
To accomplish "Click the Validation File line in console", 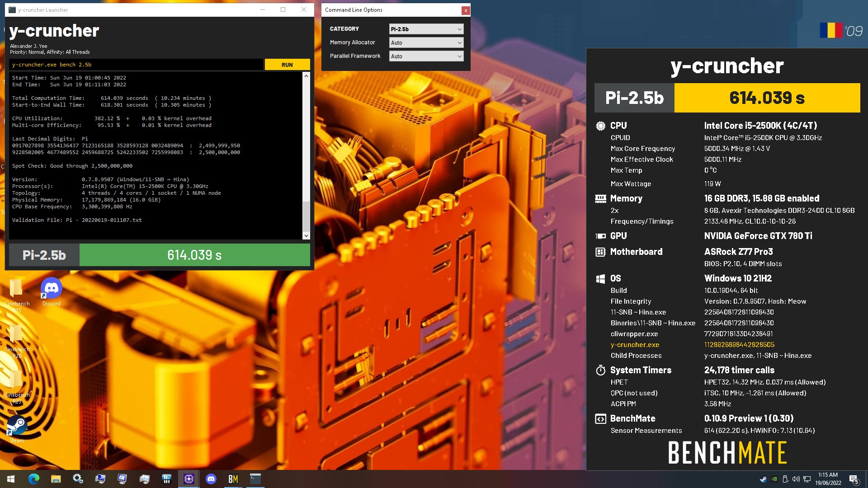I will click(x=77, y=220).
